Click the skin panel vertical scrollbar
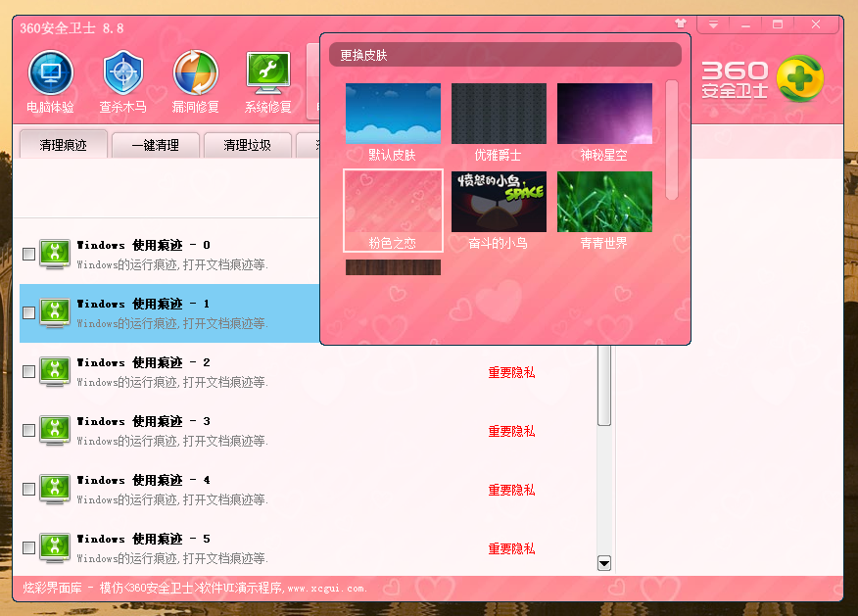The width and height of the screenshot is (858, 616). pyautogui.click(x=672, y=140)
